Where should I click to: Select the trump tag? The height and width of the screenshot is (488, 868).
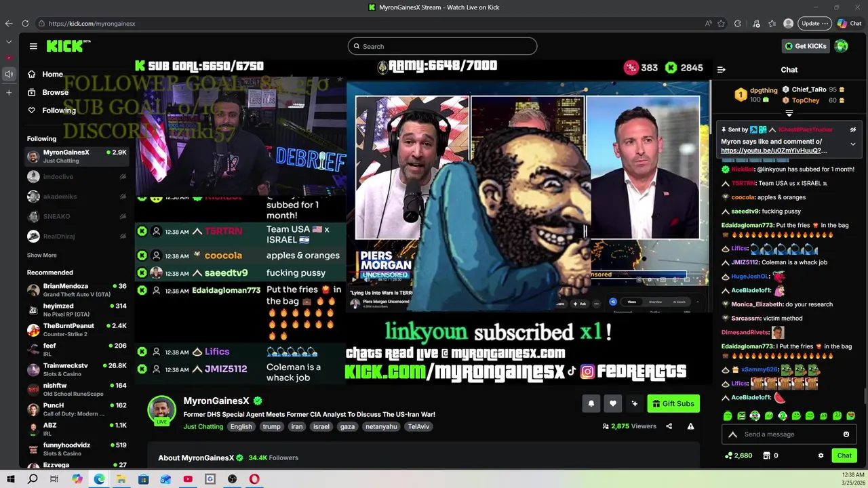271,426
